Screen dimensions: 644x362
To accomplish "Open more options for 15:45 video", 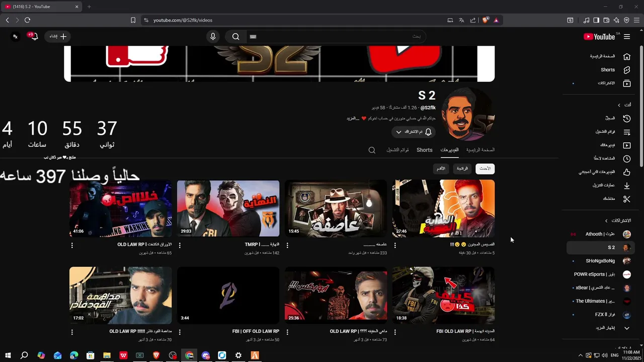I will [287, 245].
